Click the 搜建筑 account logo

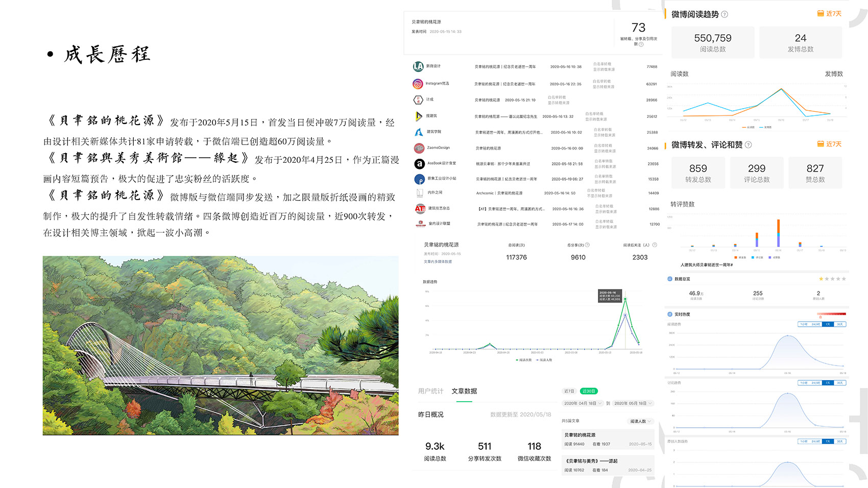pyautogui.click(x=419, y=116)
